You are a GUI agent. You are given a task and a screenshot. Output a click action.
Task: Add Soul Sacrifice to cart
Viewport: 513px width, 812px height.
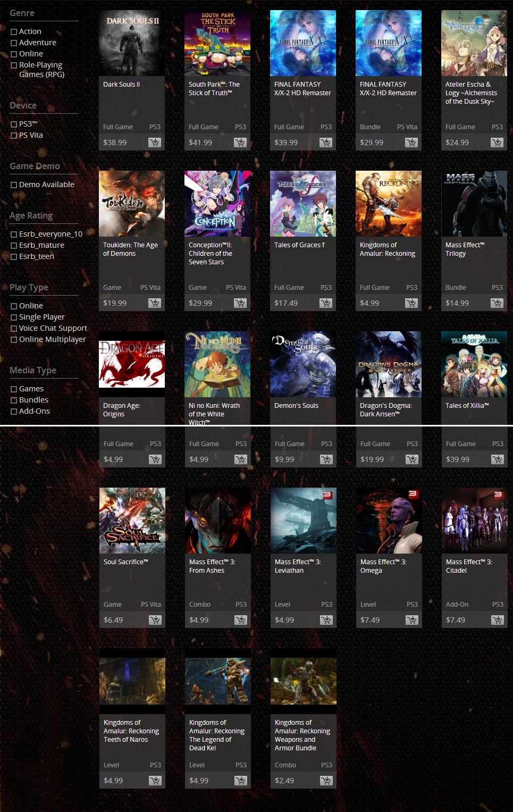(x=155, y=620)
